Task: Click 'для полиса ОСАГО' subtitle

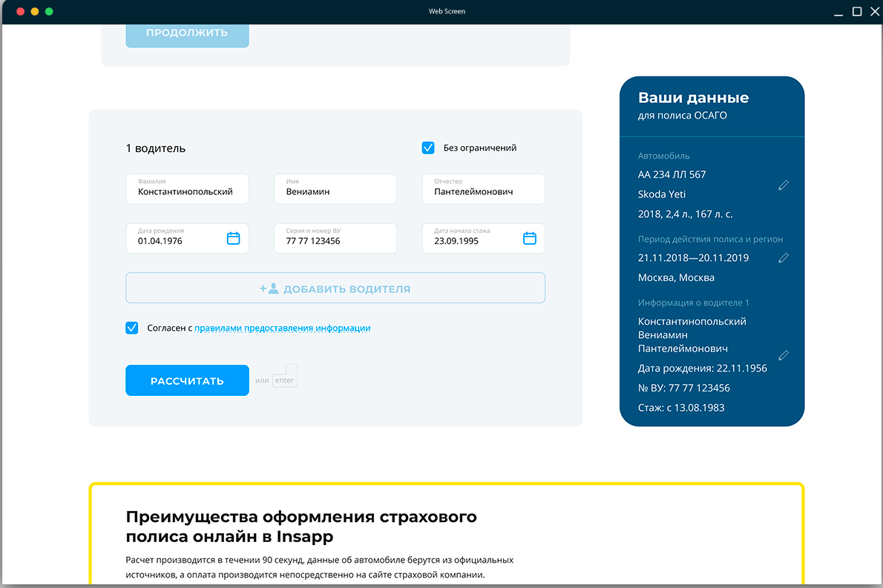Action: [683, 116]
